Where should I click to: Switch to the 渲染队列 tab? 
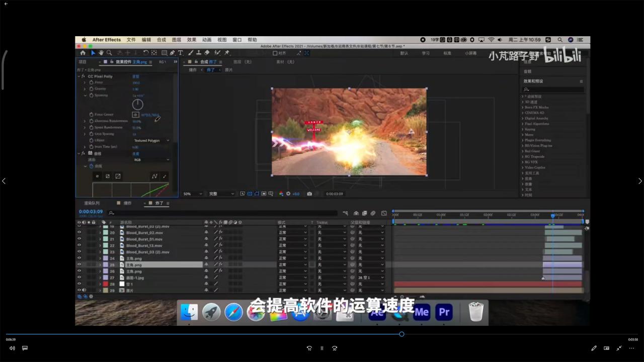tap(92, 203)
